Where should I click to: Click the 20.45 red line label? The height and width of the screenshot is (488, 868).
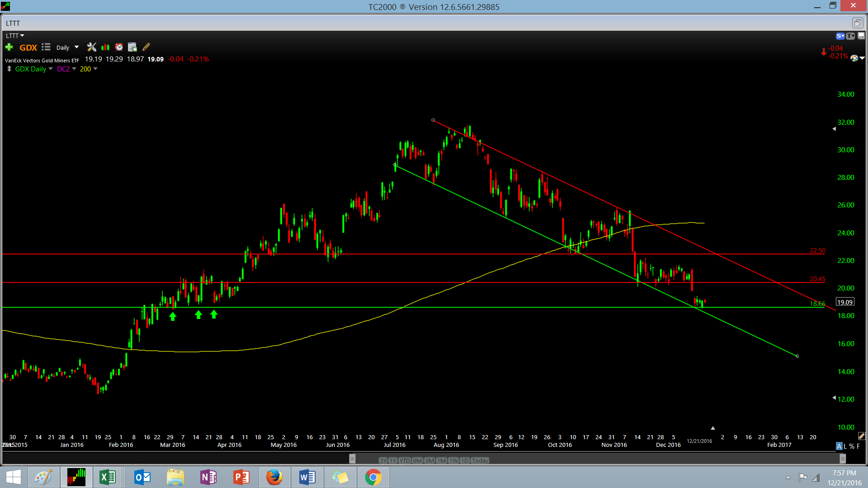point(817,279)
